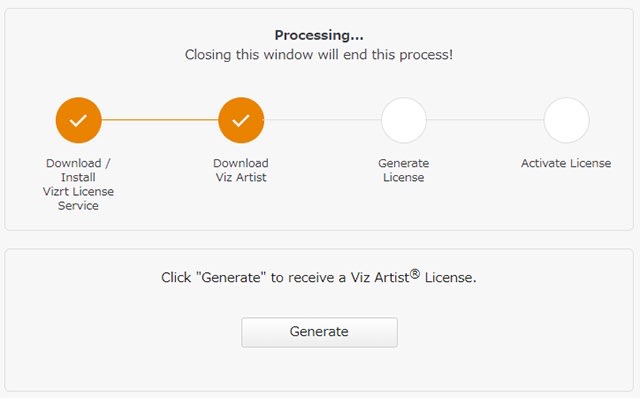Click the gray line between Generate License and Activate License
Viewport: 640px width, 398px height.
pos(485,120)
